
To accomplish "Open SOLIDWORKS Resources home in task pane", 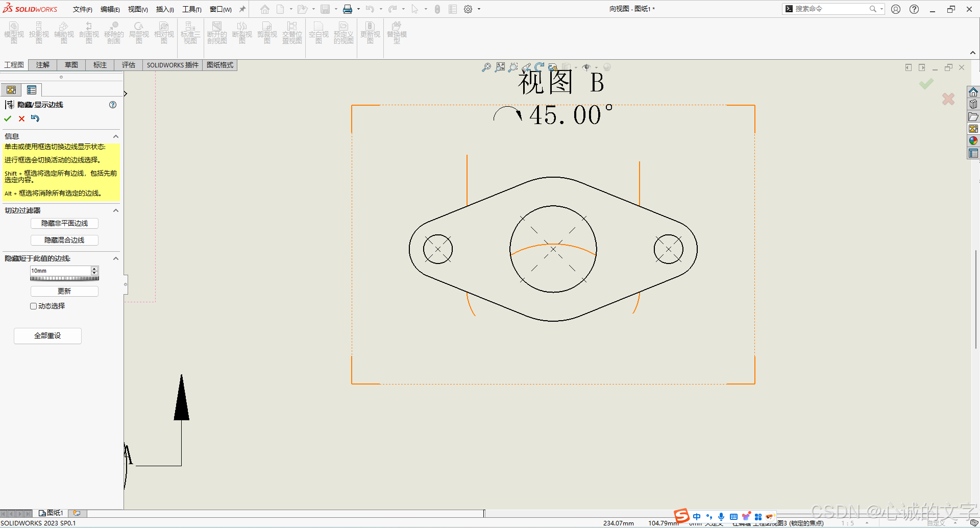I will [973, 92].
